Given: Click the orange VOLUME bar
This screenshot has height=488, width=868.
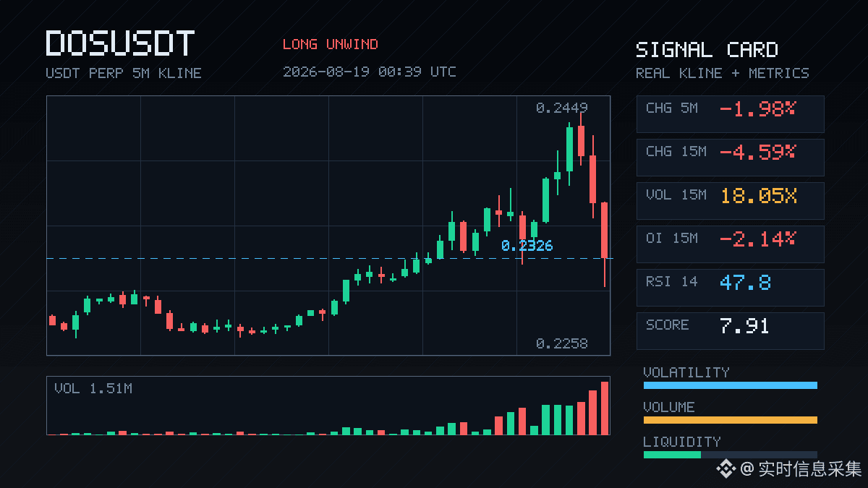Looking at the screenshot, I should click(x=730, y=420).
